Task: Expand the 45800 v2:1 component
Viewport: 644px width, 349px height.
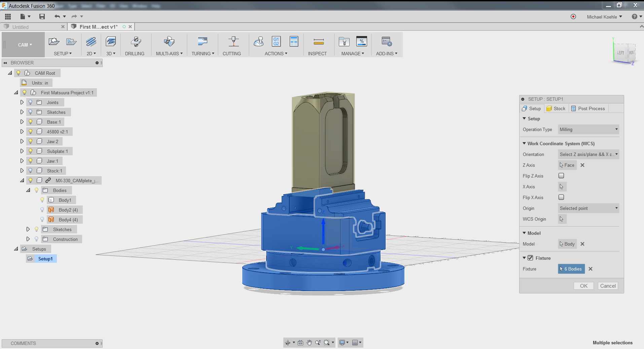Action: tap(22, 131)
